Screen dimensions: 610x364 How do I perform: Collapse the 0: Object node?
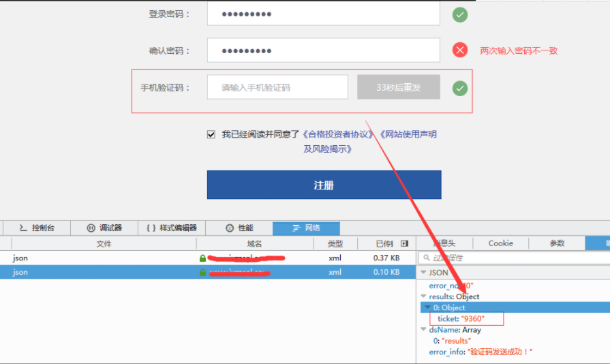[428, 307]
